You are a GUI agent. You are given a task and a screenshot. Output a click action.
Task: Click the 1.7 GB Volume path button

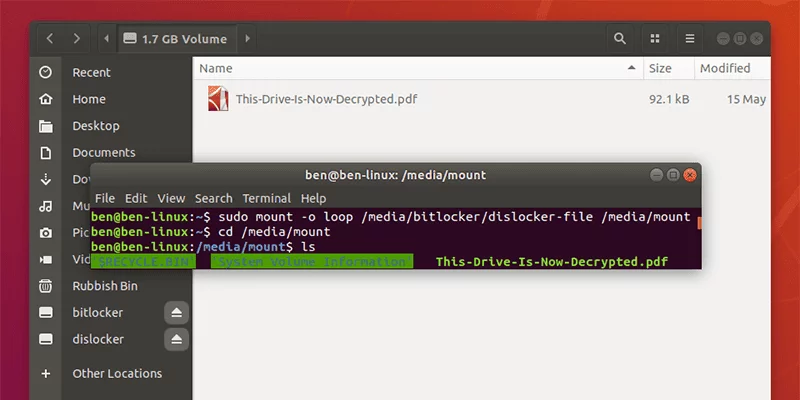[176, 39]
